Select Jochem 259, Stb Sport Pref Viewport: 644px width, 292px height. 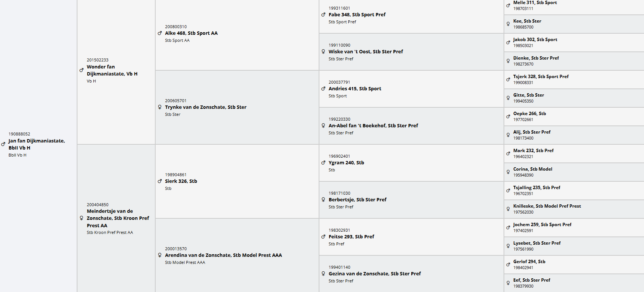[x=542, y=225]
